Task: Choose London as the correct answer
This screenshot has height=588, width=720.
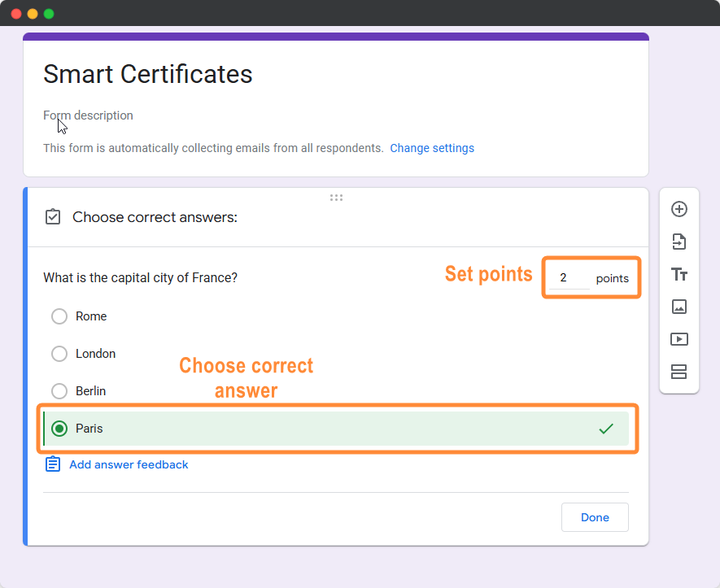Action: coord(59,354)
